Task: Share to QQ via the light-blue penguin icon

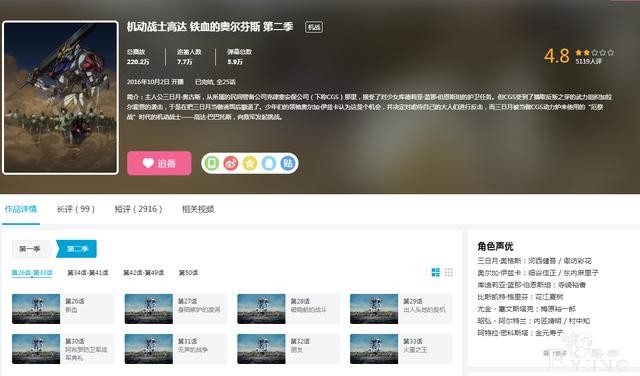Action: tap(269, 163)
